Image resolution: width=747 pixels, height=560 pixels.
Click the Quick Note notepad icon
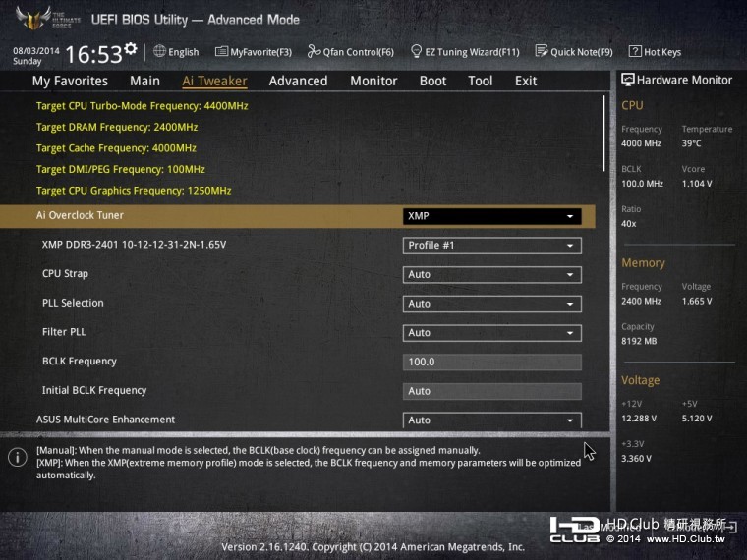click(542, 51)
